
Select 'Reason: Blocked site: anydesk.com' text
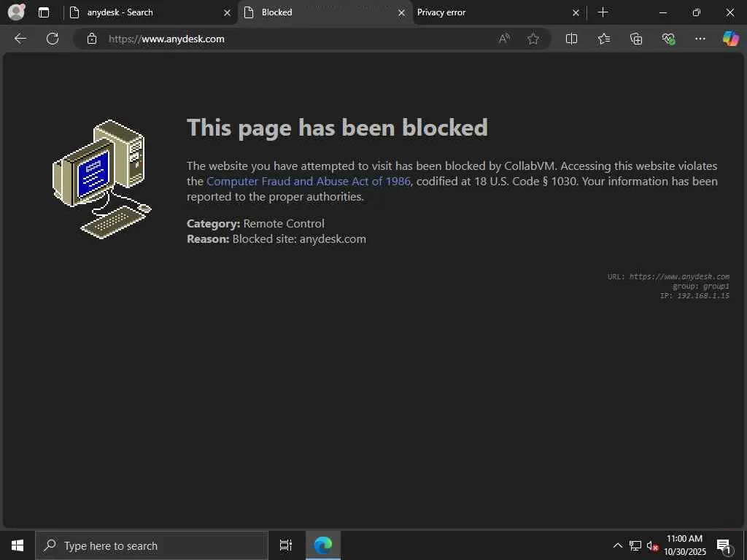point(276,238)
